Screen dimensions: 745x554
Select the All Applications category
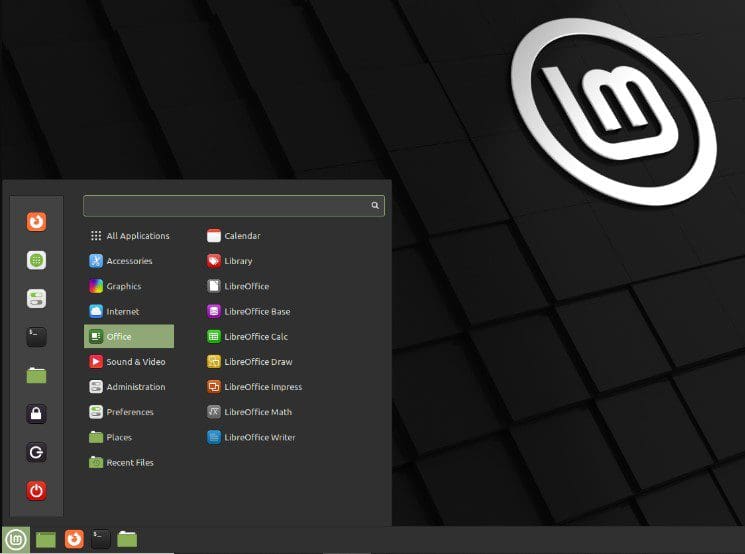pos(129,236)
